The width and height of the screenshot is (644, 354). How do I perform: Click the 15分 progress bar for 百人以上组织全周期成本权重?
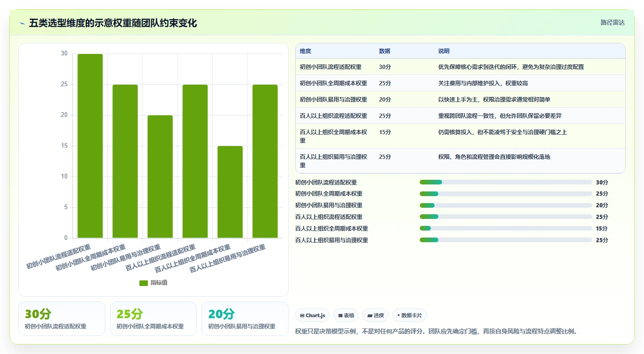tap(506, 229)
